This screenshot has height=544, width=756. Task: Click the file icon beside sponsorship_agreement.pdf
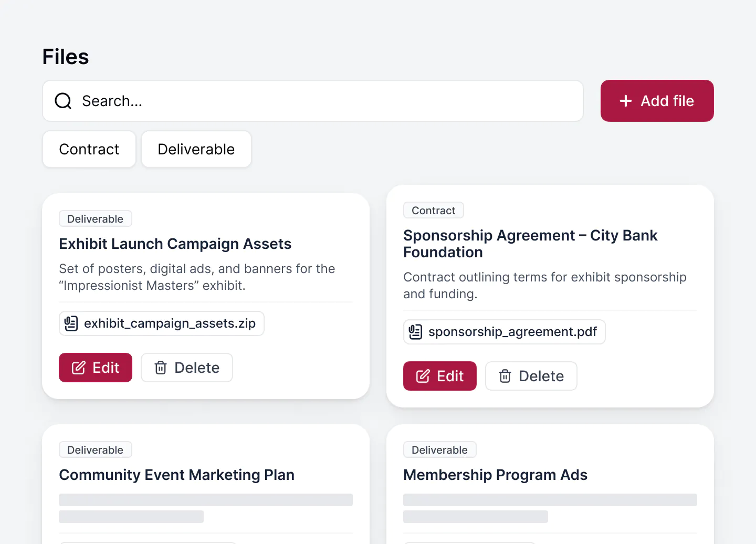click(415, 332)
